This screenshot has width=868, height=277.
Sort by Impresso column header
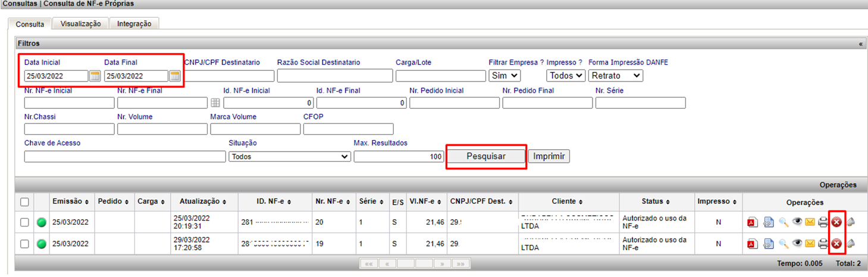tap(717, 202)
